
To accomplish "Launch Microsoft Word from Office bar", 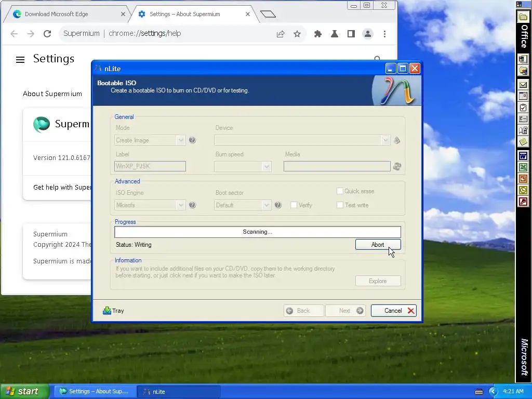I will (523, 156).
